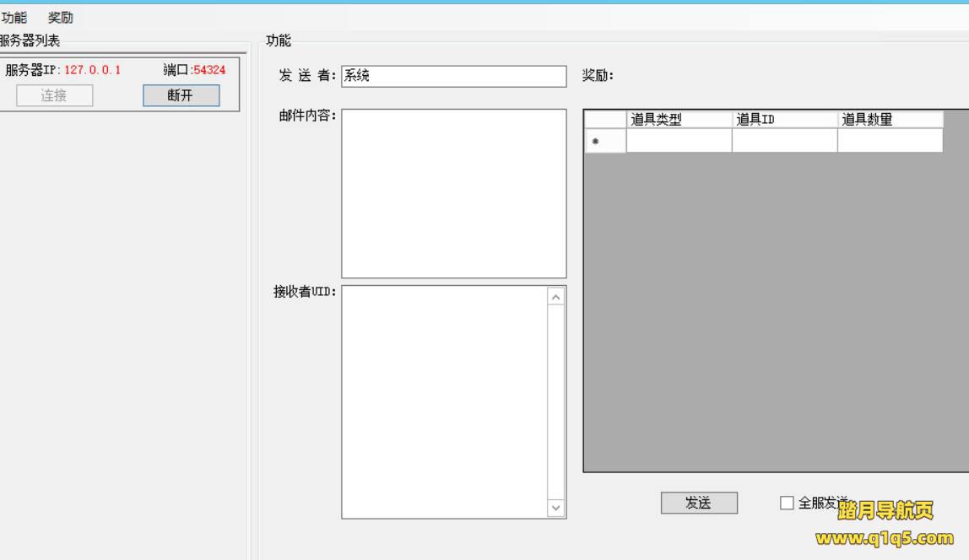Open the 奖励 menu
The height and width of the screenshot is (560, 969).
(x=60, y=18)
